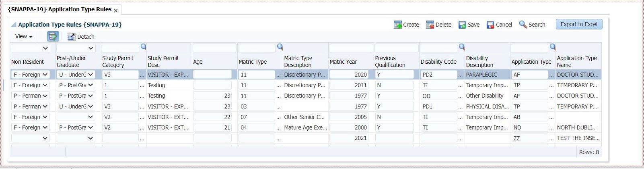Select the {SNAPPA-19} Application Type Rules tab
The image size is (644, 169).
click(60, 9)
